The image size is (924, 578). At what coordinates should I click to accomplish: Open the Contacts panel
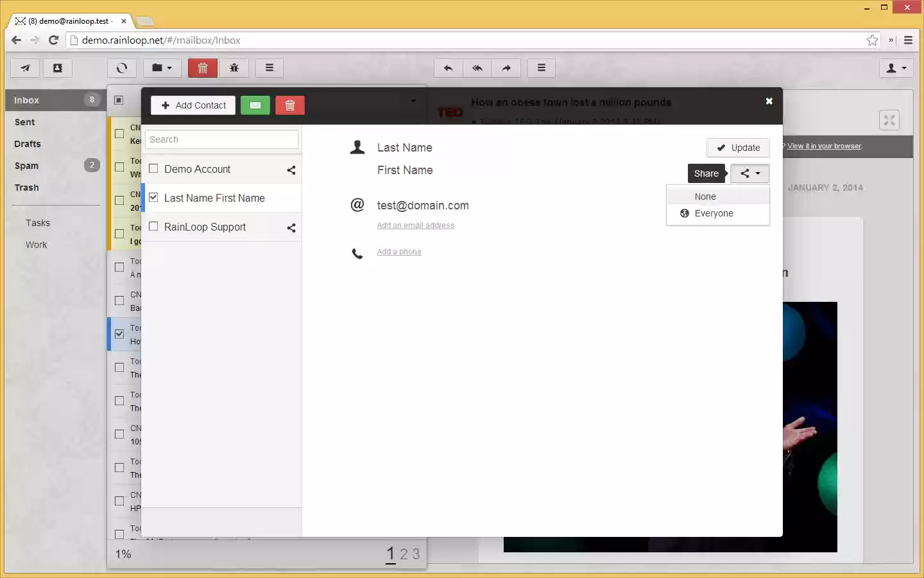point(58,68)
